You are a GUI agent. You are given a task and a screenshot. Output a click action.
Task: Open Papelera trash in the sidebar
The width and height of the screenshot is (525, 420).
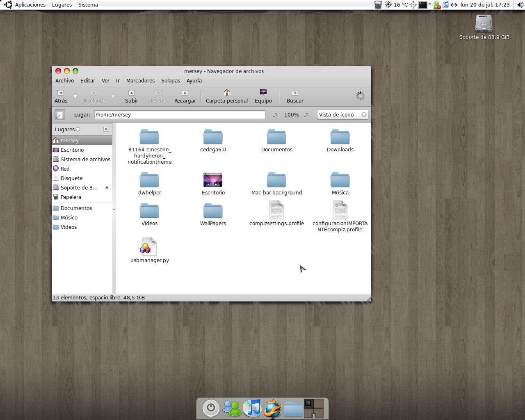82,197
